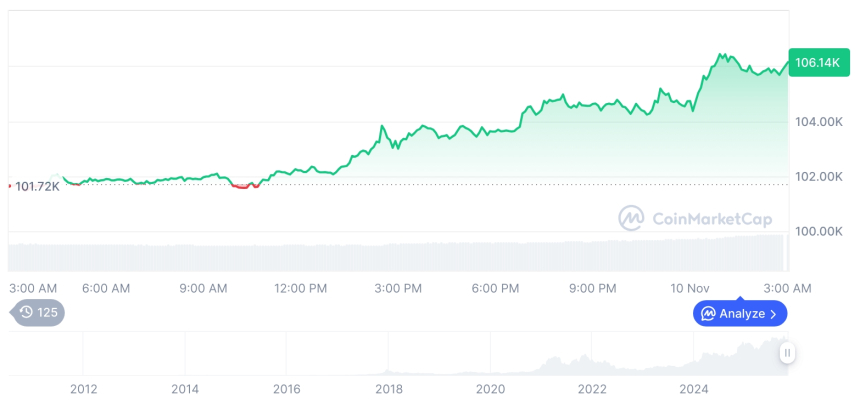Click the Analyze button label

coord(741,314)
